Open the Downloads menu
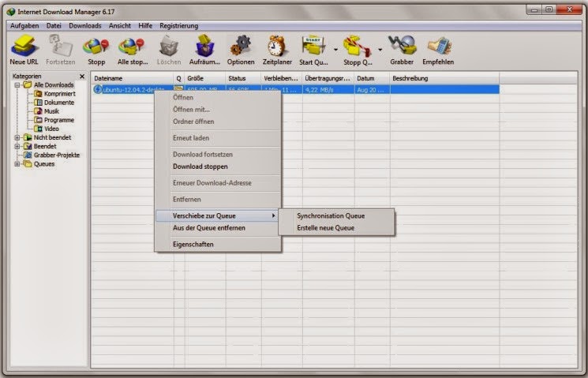The height and width of the screenshot is (378, 588). pos(85,26)
